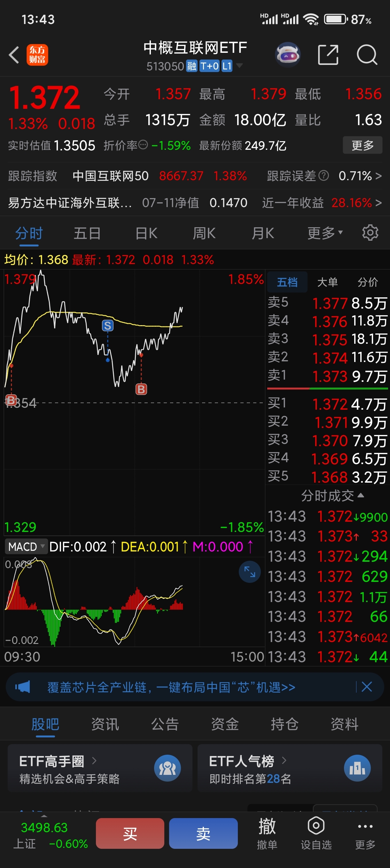Image resolution: width=390 pixels, height=868 pixels.
Task: Open the 东方财富 logo icon
Action: click(x=37, y=55)
